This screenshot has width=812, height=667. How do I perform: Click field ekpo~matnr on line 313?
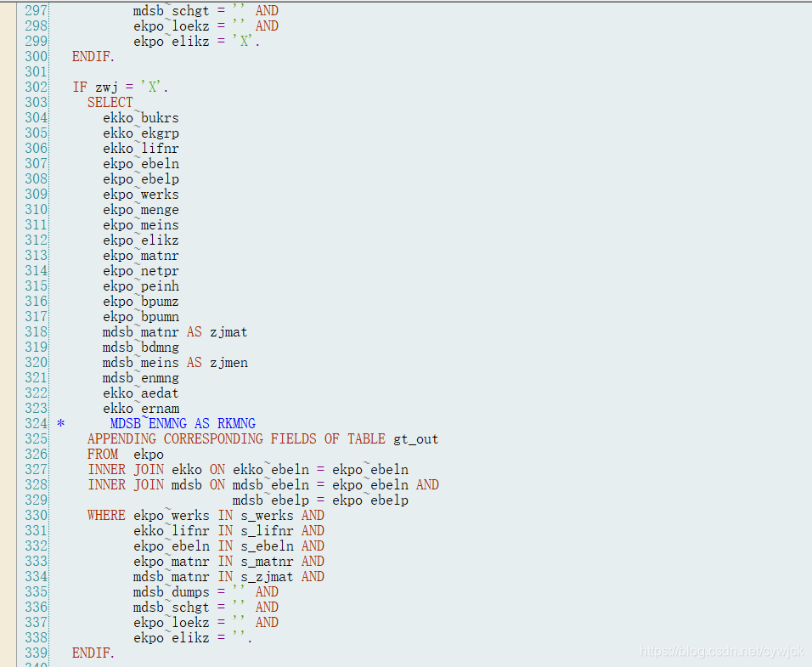click(x=141, y=255)
